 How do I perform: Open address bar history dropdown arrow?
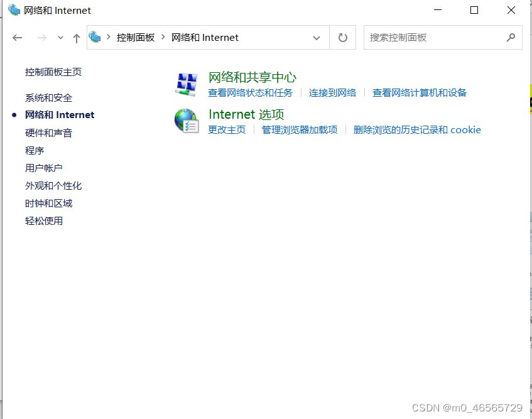[317, 38]
